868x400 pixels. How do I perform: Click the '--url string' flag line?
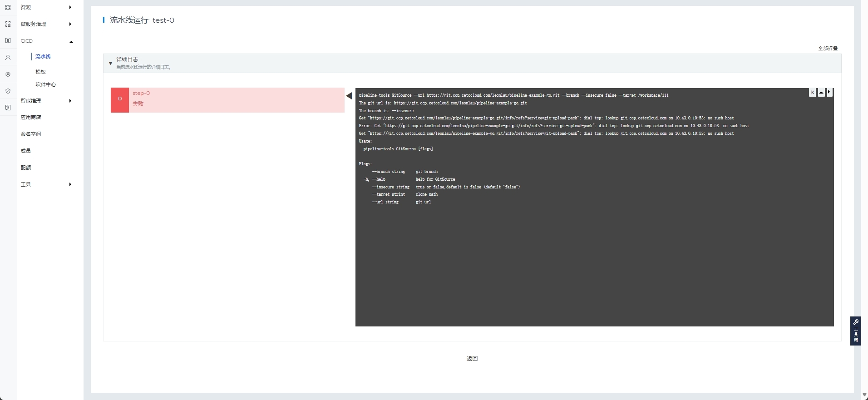click(x=402, y=202)
